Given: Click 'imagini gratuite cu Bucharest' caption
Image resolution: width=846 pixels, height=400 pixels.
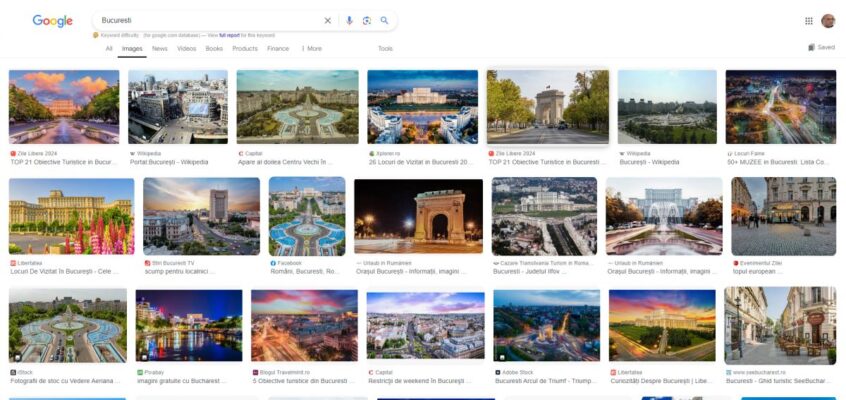Looking at the screenshot, I should [x=181, y=381].
